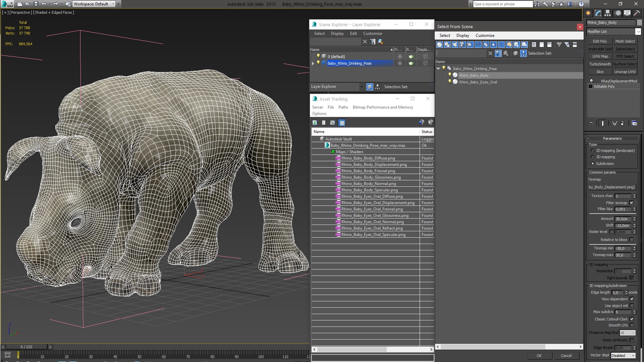Toggle Display Helpers filter in Select From Scene
Viewport: 644px width, 362px height.
click(470, 45)
